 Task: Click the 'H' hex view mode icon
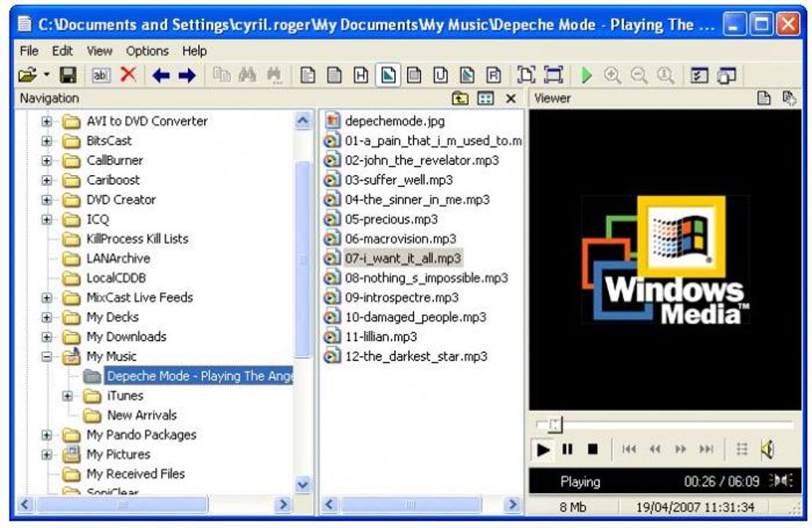click(361, 76)
